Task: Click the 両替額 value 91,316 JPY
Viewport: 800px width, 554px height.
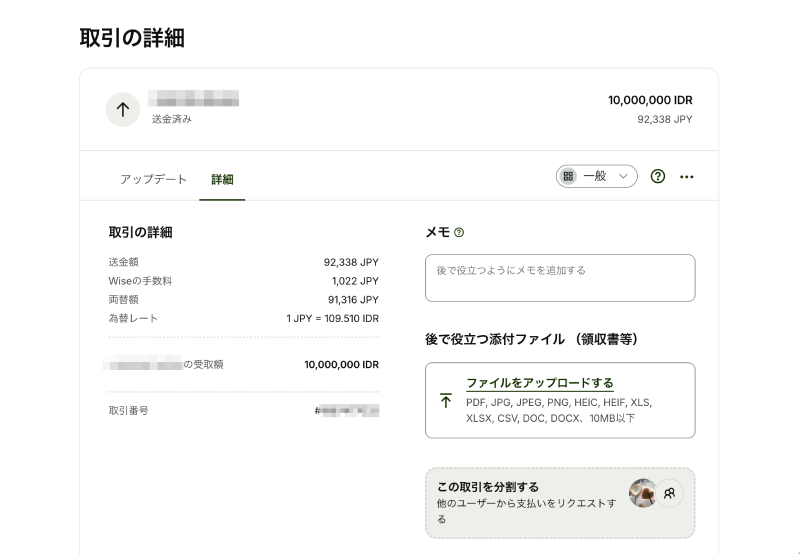Action: tap(353, 300)
